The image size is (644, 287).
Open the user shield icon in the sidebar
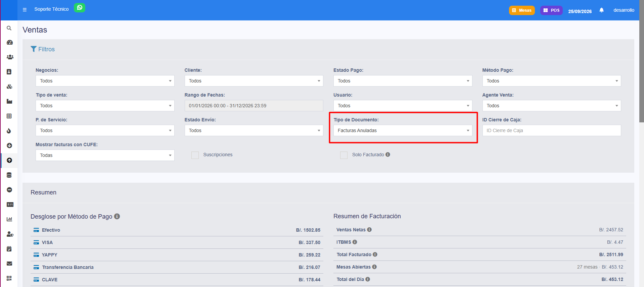(10, 234)
